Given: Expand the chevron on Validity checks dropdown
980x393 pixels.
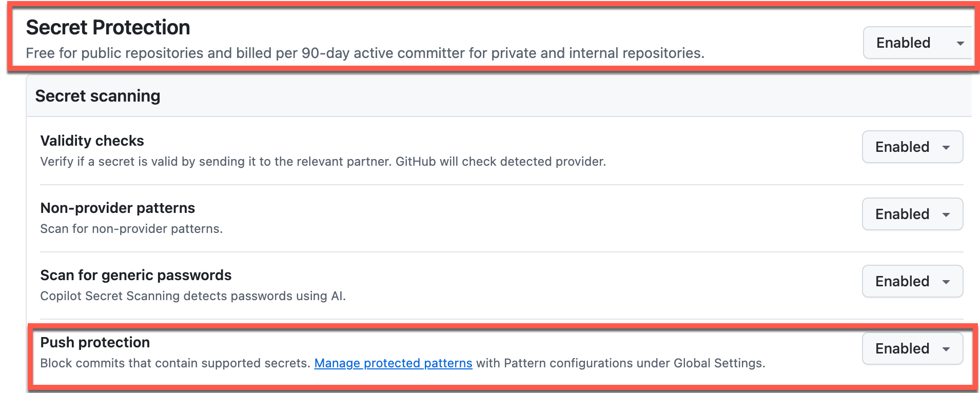Looking at the screenshot, I should (946, 147).
